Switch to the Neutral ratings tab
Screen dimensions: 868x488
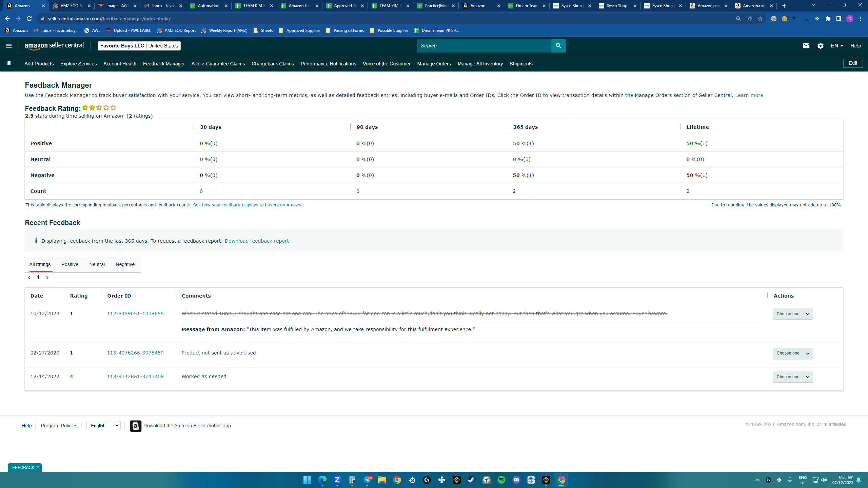point(97,264)
